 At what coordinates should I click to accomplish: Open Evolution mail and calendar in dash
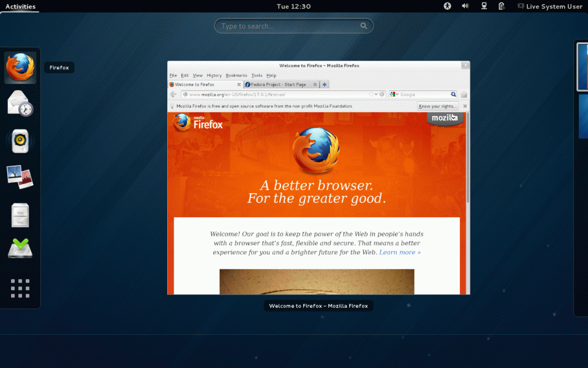pyautogui.click(x=20, y=104)
